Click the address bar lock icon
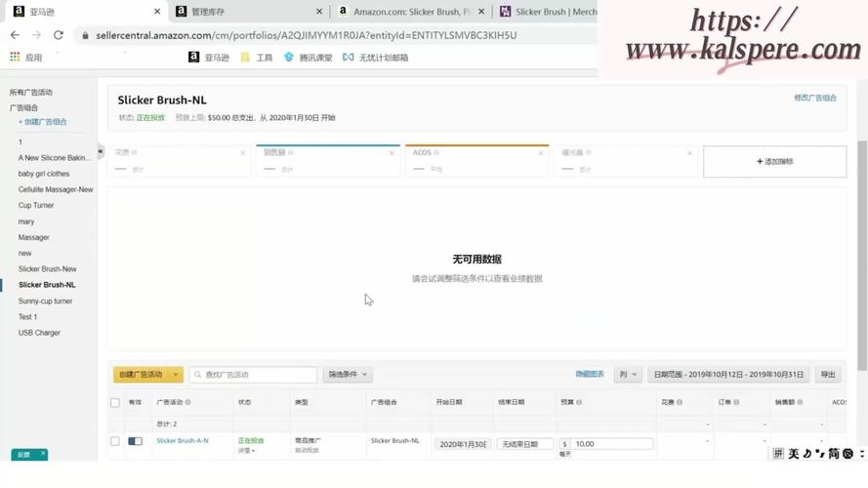The height and width of the screenshot is (488, 868). pyautogui.click(x=85, y=35)
